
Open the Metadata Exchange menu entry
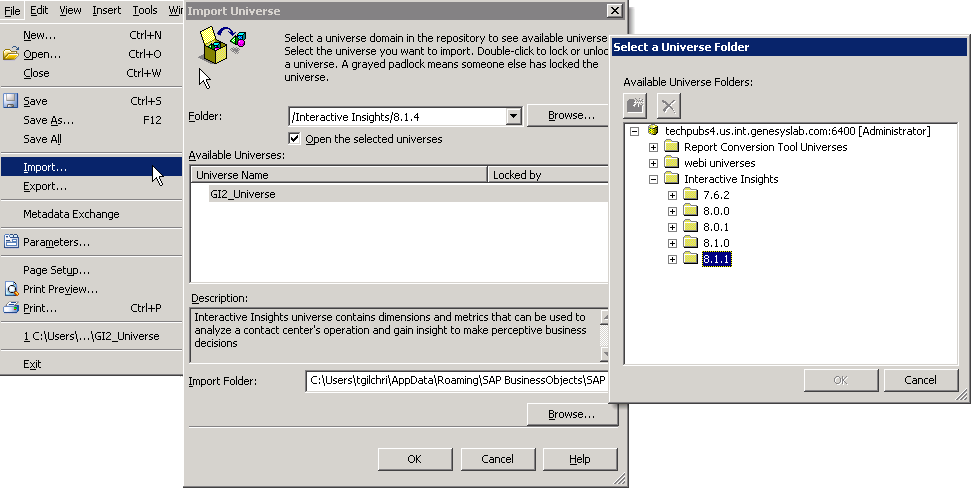point(71,214)
